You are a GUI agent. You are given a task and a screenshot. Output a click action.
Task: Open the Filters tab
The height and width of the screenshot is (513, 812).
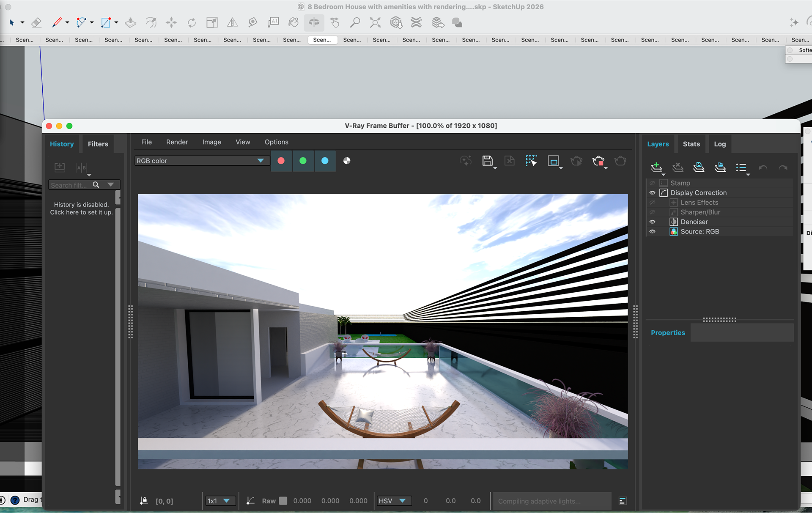[x=98, y=144]
